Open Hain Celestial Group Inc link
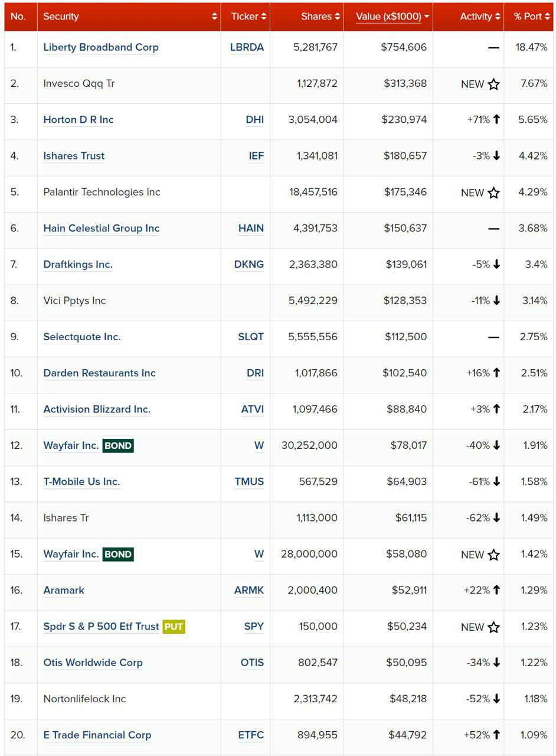 [x=102, y=229]
